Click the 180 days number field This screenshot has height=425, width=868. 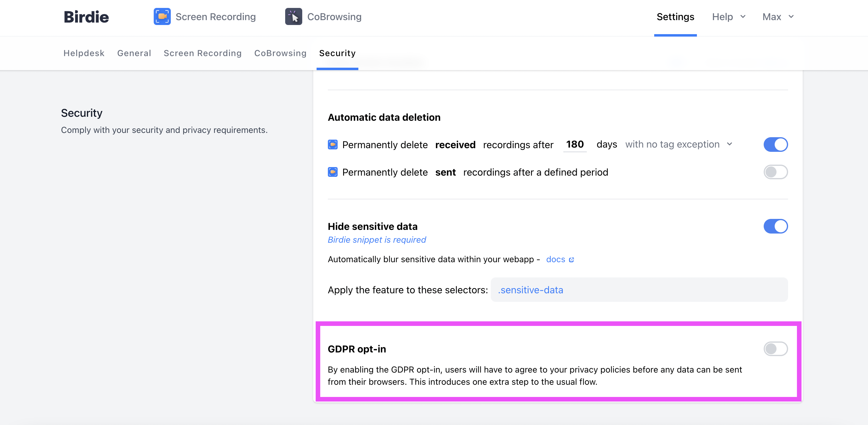[575, 145]
